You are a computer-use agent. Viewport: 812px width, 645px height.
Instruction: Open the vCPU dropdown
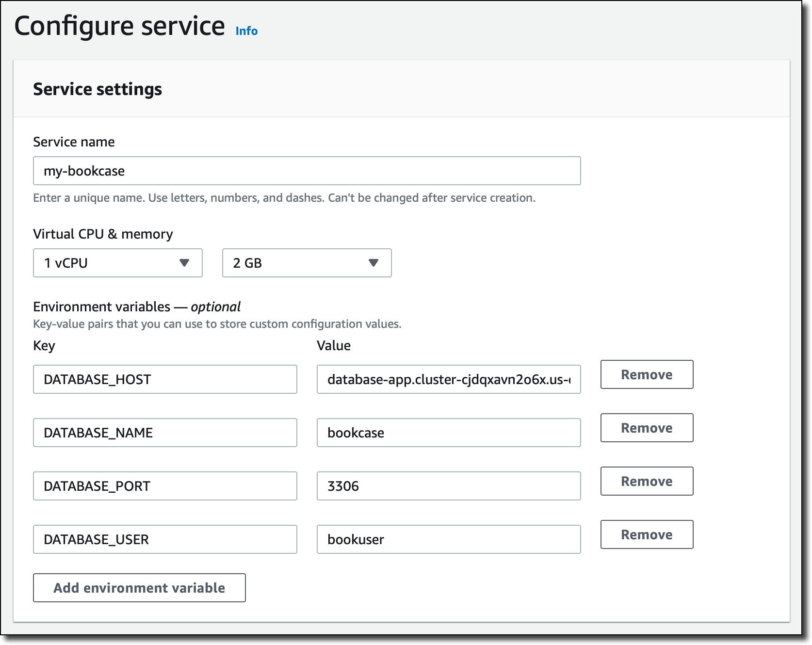[x=117, y=263]
